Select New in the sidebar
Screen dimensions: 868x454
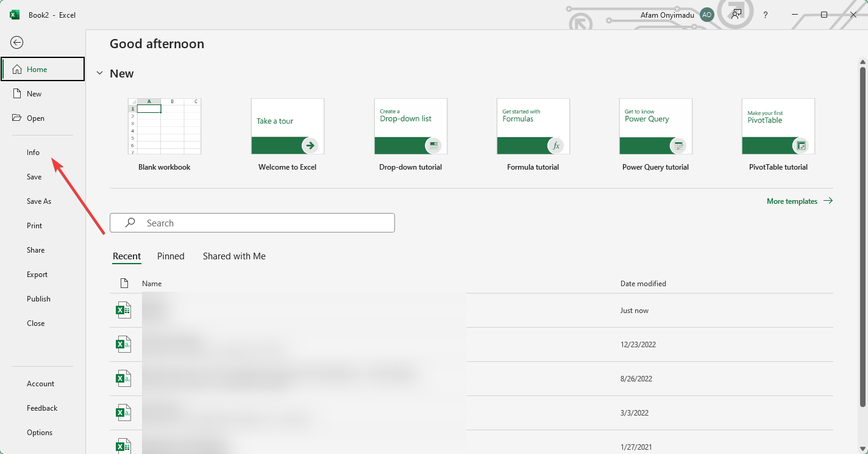pos(43,93)
